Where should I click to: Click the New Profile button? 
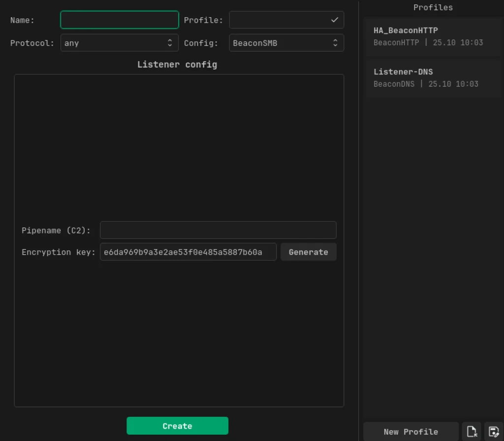410,432
